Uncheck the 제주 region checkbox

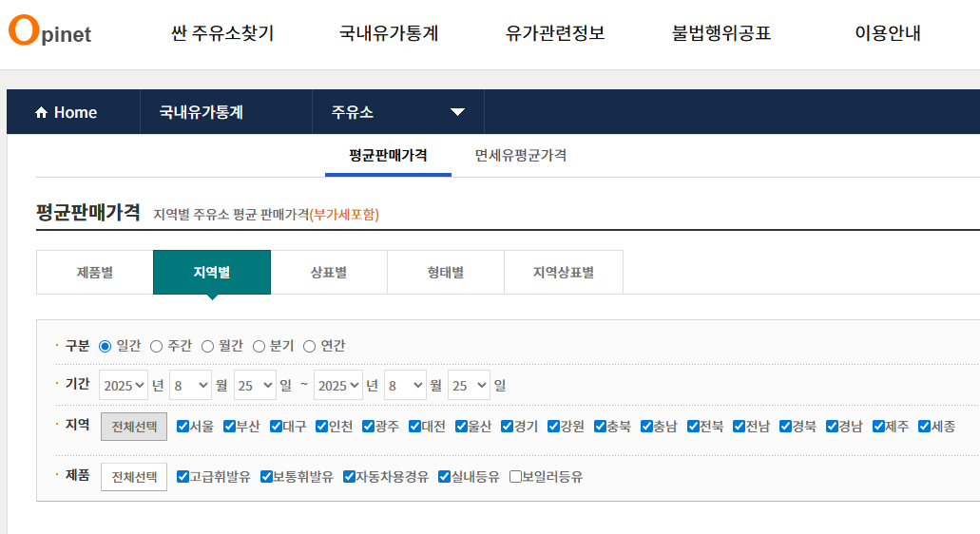(x=878, y=426)
